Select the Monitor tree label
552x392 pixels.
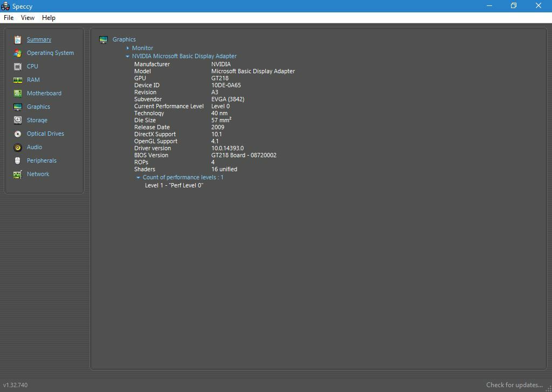click(x=142, y=48)
